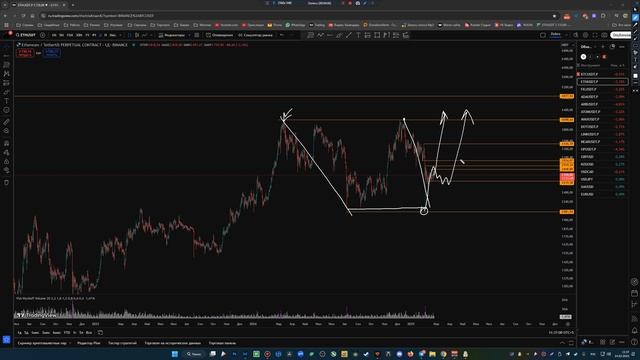Start bar Replay from the top toolbar
The height and width of the screenshot is (360, 640).
pyautogui.click(x=256, y=35)
